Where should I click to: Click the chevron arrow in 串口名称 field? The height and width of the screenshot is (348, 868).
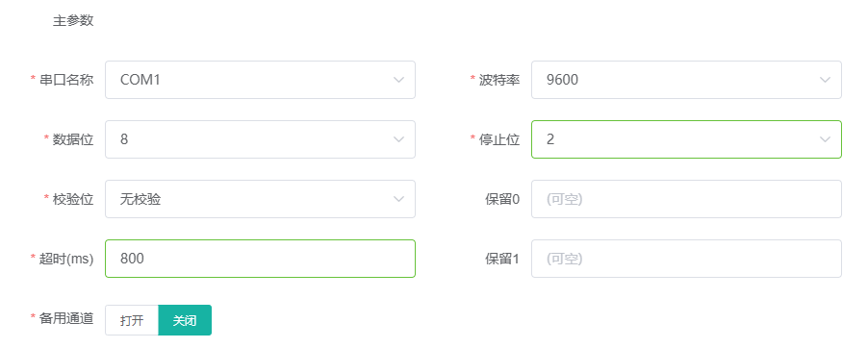click(x=398, y=80)
